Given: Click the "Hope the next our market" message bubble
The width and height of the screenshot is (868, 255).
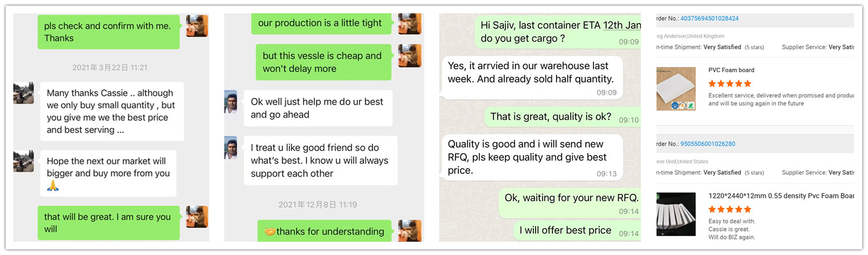Looking at the screenshot, I should click(x=108, y=173).
